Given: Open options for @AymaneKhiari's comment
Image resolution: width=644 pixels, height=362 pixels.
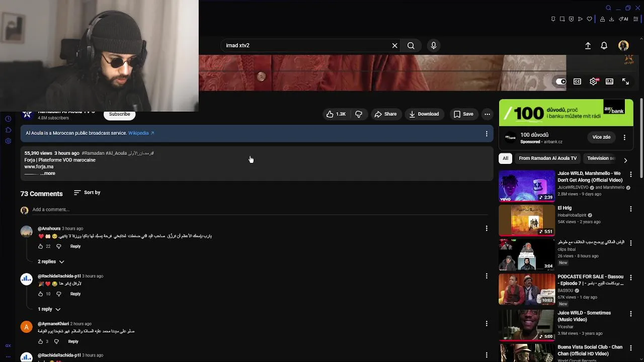Looking at the screenshot, I should tap(487, 324).
